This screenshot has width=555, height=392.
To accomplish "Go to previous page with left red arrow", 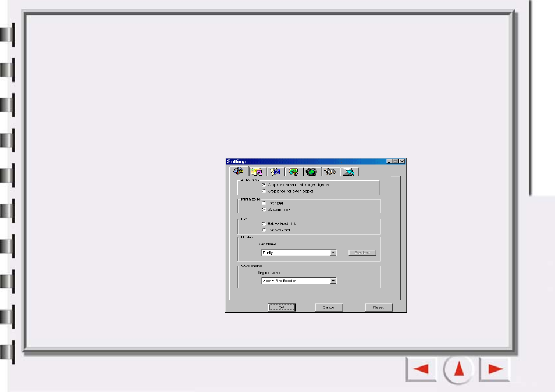I will coord(421,369).
